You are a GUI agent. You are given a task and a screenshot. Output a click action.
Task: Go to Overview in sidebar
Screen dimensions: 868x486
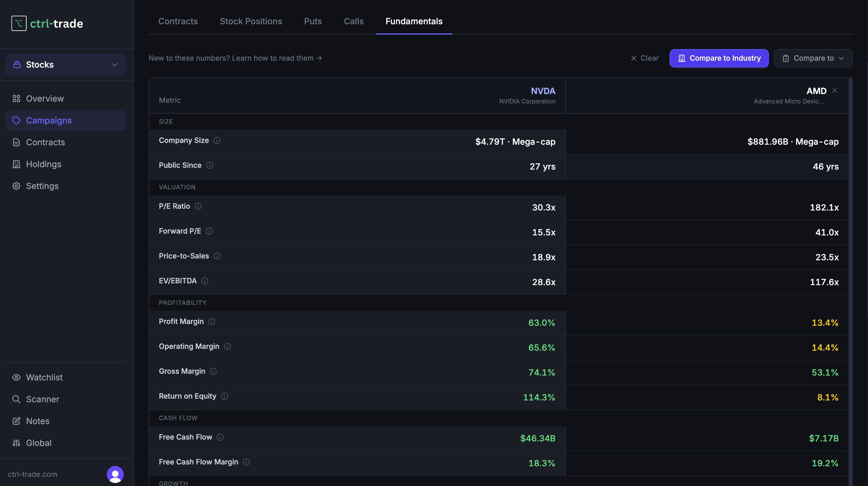[66, 98]
